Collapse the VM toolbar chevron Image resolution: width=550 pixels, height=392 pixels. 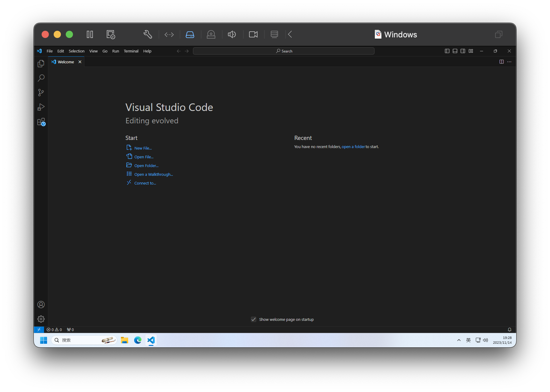[290, 34]
